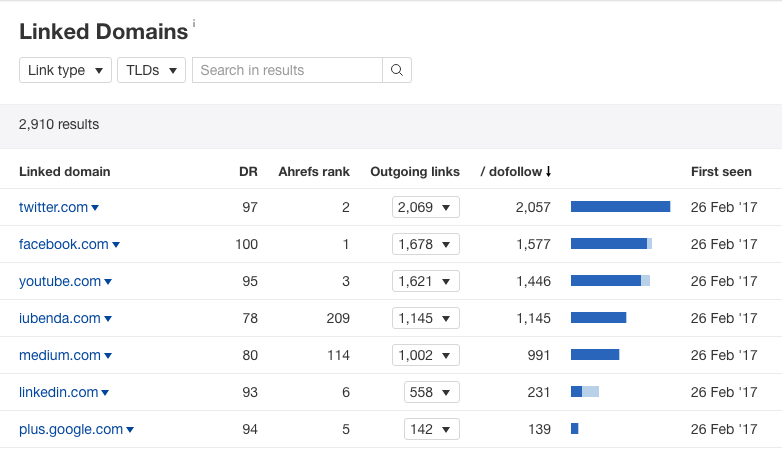
Task: Click facebook.com DR value 100
Action: [x=246, y=244]
